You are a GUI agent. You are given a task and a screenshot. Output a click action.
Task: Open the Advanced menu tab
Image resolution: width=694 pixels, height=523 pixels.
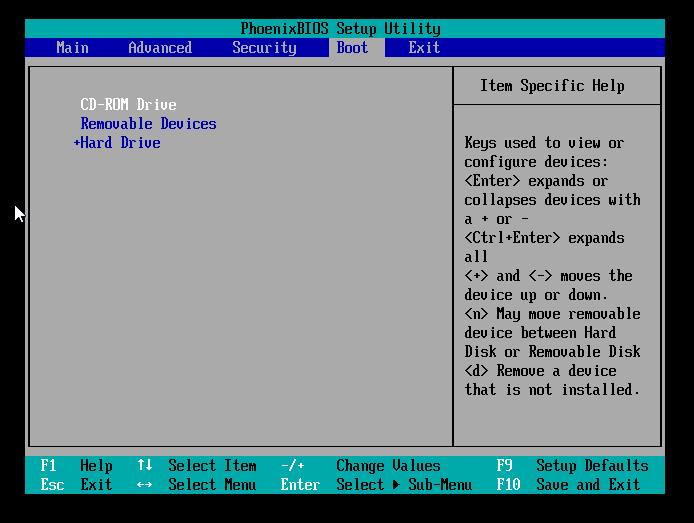pyautogui.click(x=160, y=48)
